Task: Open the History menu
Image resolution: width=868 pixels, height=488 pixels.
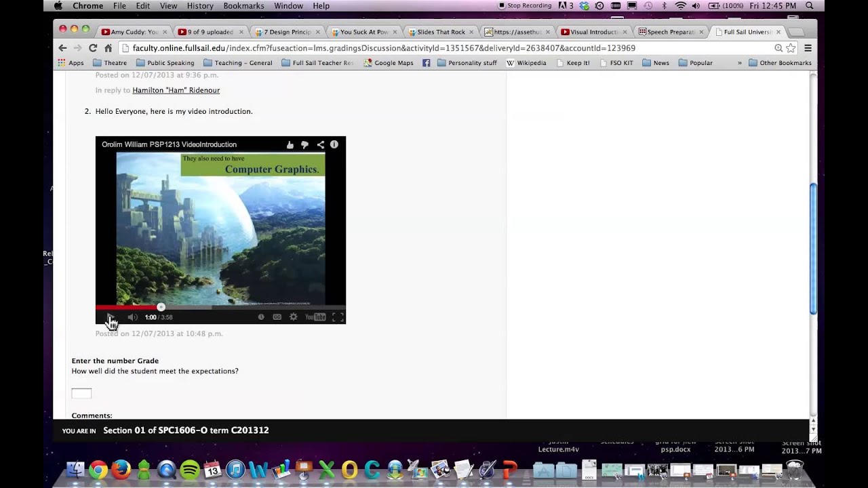Action: pos(200,5)
